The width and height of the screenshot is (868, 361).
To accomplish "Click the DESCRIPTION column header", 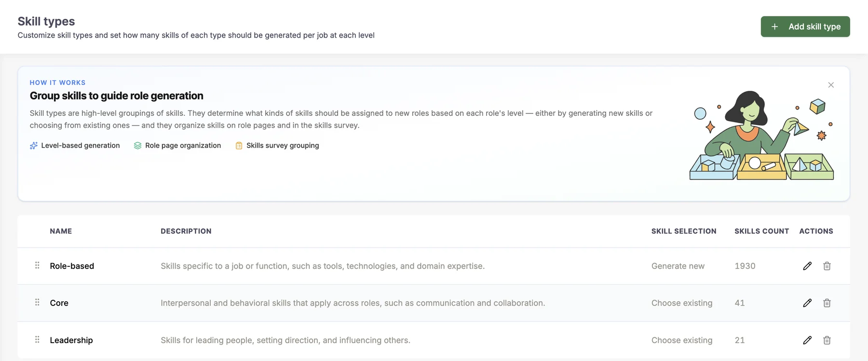I will pos(186,231).
